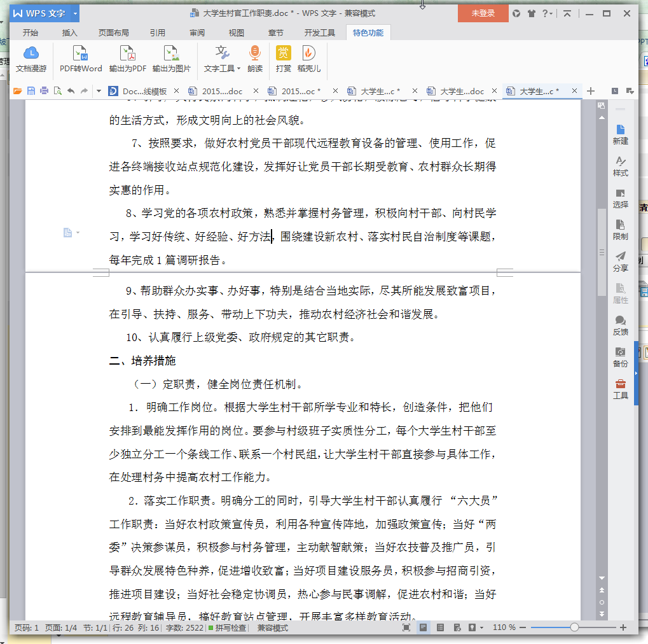Viewport: 648px width, 644px height.
Task: Click the 打赏 reward icon
Action: click(x=284, y=53)
